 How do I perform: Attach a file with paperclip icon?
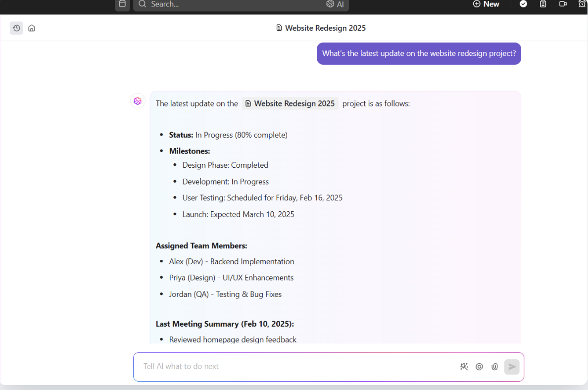click(x=494, y=367)
